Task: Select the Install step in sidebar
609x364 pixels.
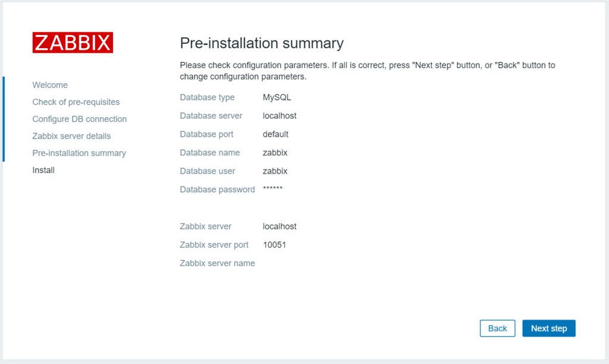Action: pos(43,170)
